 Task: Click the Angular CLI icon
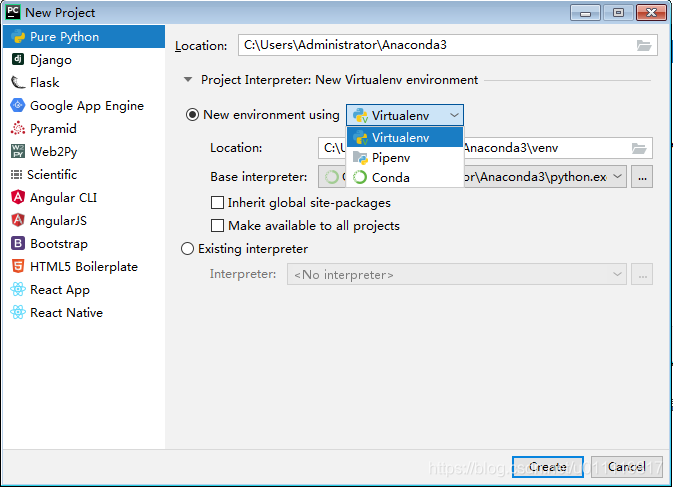18,197
